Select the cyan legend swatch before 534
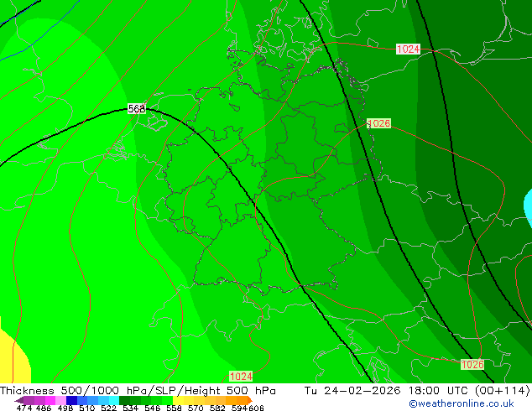Viewport: 532px width, 411px height. (114, 400)
